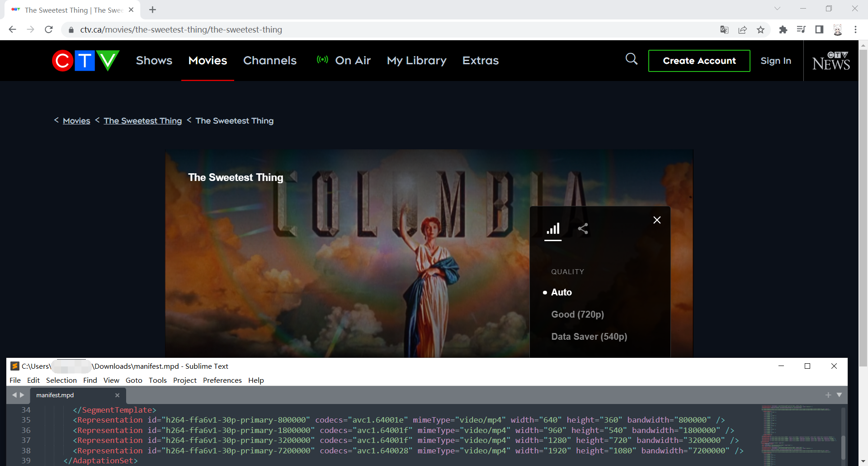This screenshot has width=868, height=466.
Task: Close the player settings panel
Action: click(657, 220)
